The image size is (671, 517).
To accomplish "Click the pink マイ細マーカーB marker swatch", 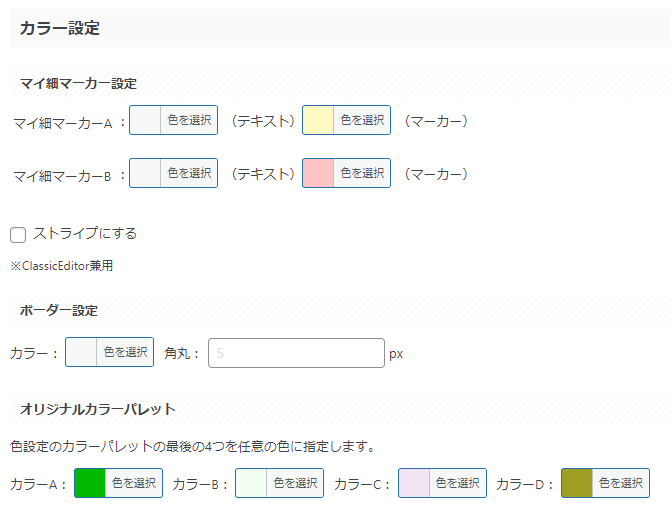I will tap(319, 173).
